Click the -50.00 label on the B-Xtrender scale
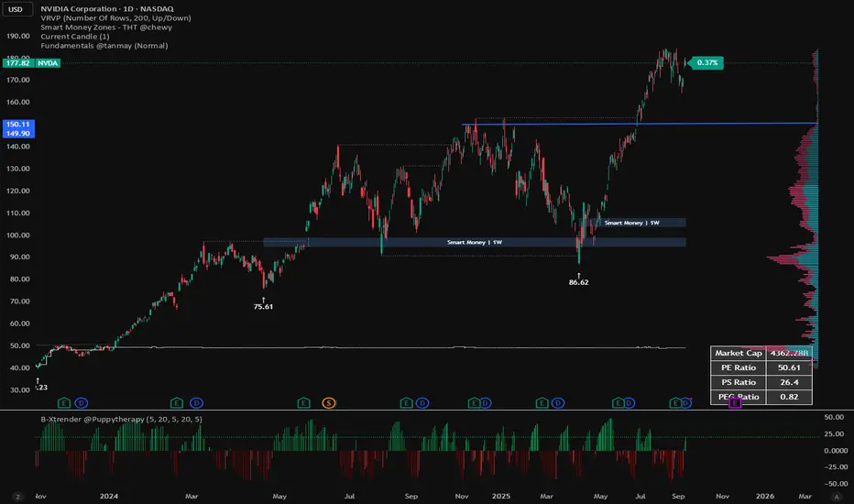 click(x=836, y=484)
